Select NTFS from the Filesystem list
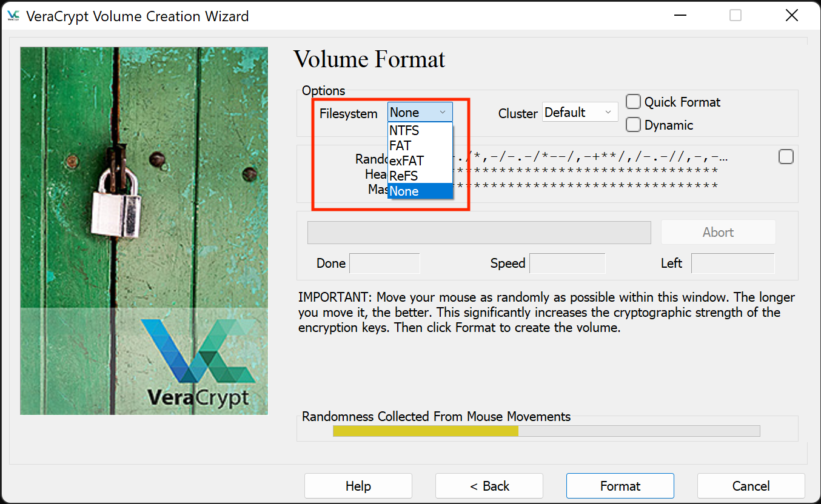 pos(404,130)
